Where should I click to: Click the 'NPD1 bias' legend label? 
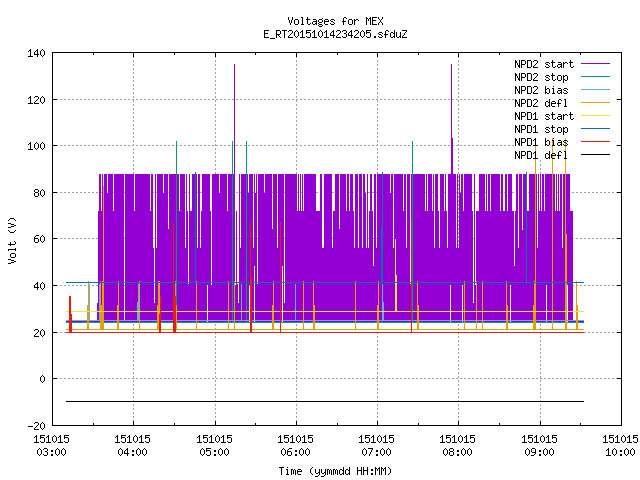tap(541, 142)
